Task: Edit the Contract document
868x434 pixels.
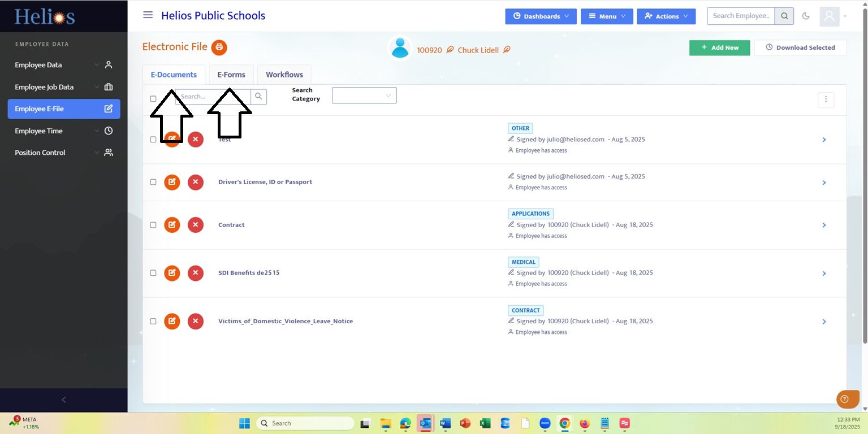Action: (172, 225)
